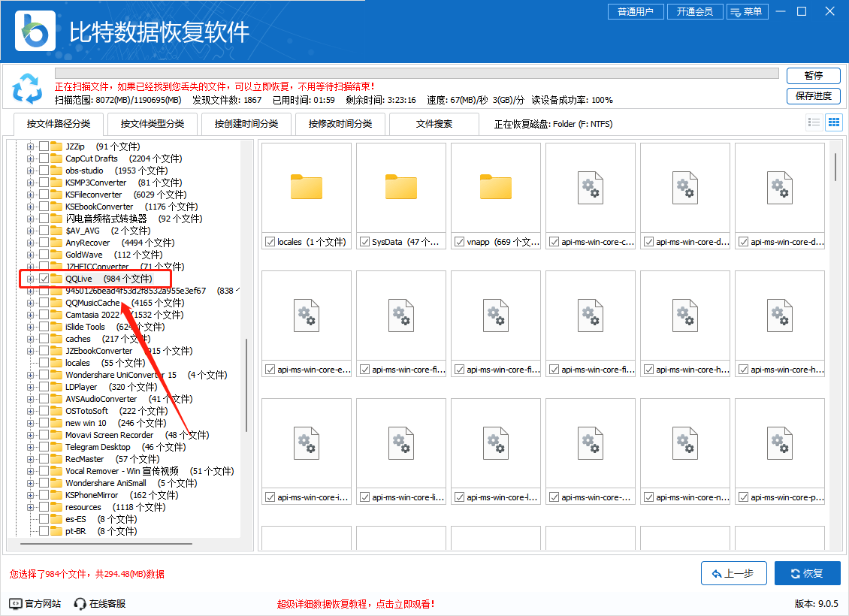Expand the AVSAudioConverter tree node
849x616 pixels.
click(x=30, y=399)
